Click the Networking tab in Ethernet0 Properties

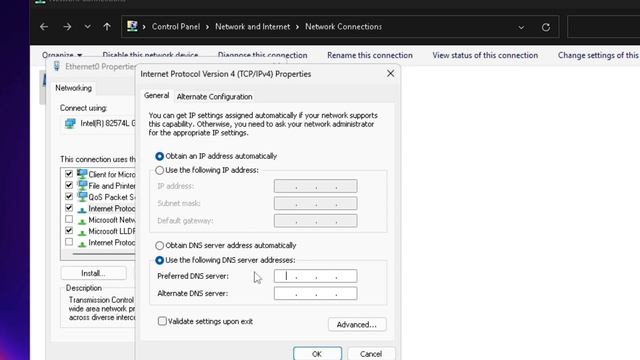click(73, 88)
